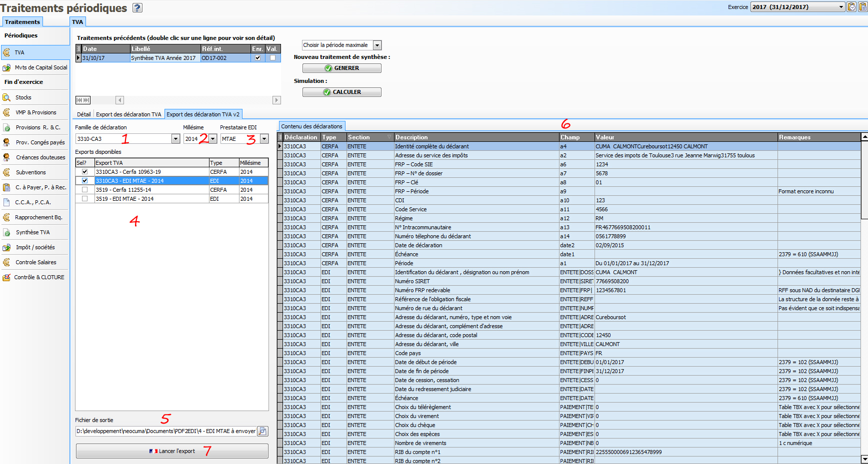Open Section column filter arrow
This screenshot has width=868, height=464.
389,137
